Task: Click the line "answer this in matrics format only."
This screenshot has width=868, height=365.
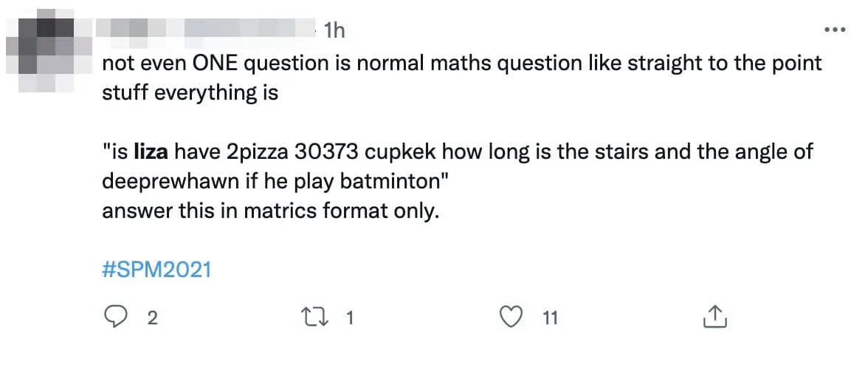Action: pos(271,211)
